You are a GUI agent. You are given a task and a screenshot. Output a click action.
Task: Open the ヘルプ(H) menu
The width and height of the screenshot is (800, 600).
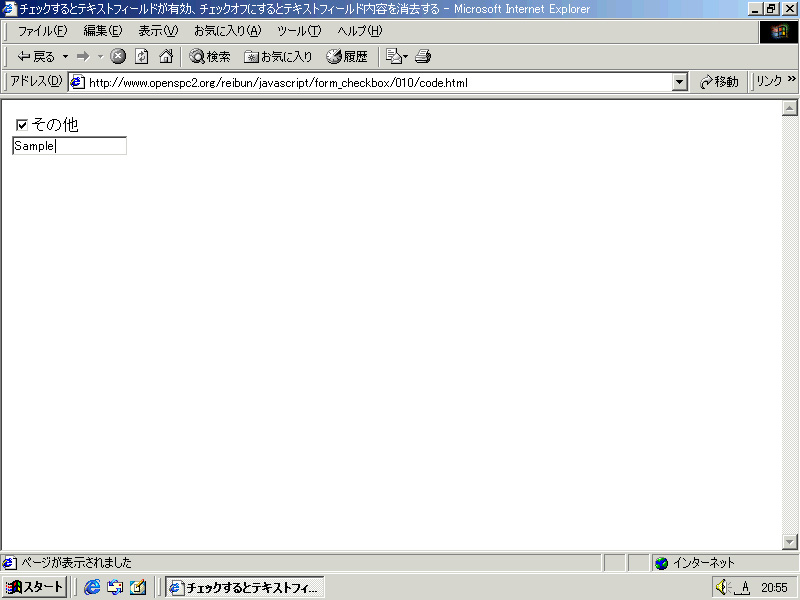[x=360, y=31]
